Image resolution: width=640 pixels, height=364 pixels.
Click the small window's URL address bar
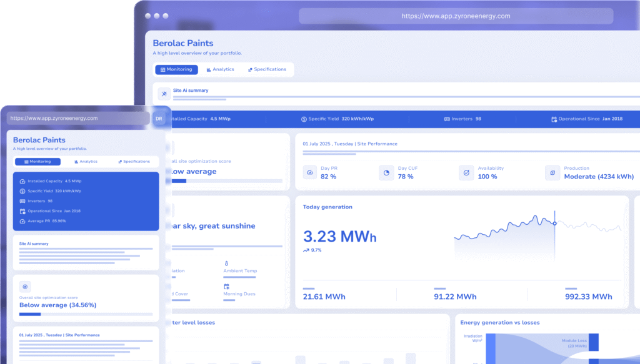click(75, 118)
